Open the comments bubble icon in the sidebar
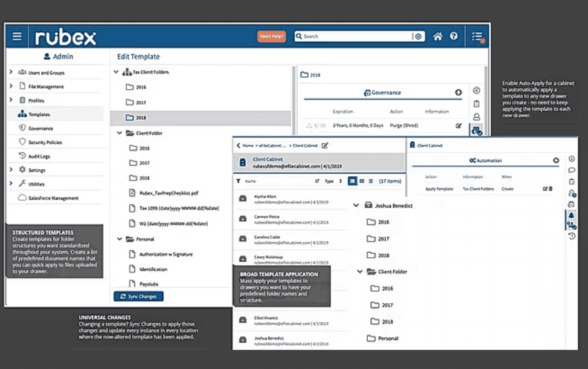Image resolution: width=588 pixels, height=369 pixels. 571,170
